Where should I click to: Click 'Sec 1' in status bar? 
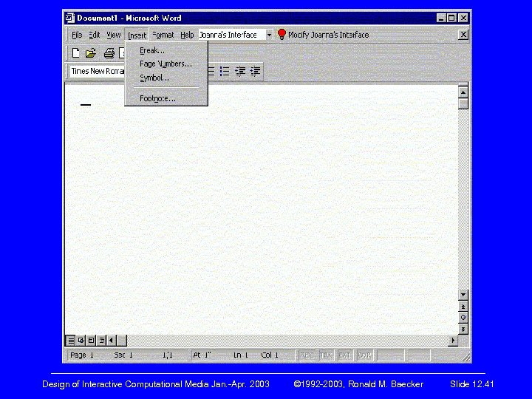(123, 355)
